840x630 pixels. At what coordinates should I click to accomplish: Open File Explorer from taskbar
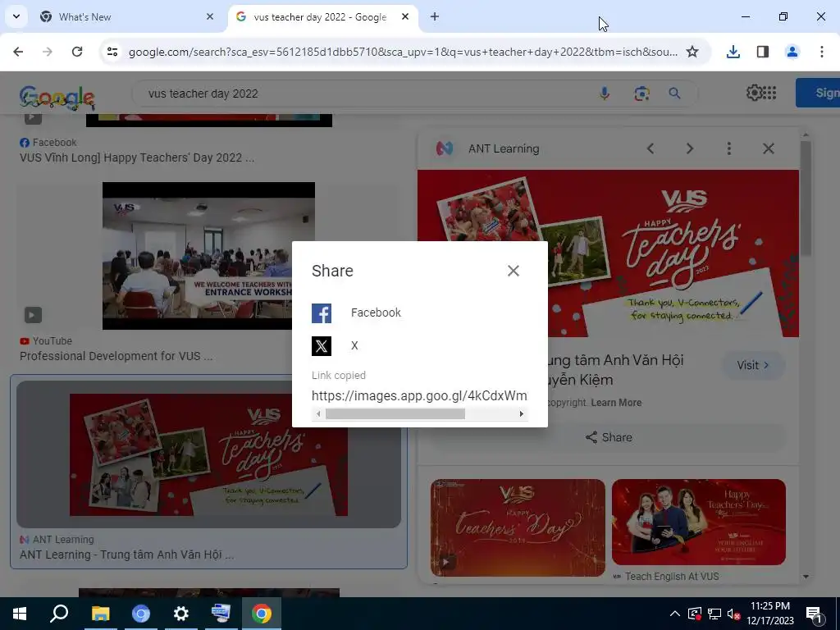click(x=100, y=614)
